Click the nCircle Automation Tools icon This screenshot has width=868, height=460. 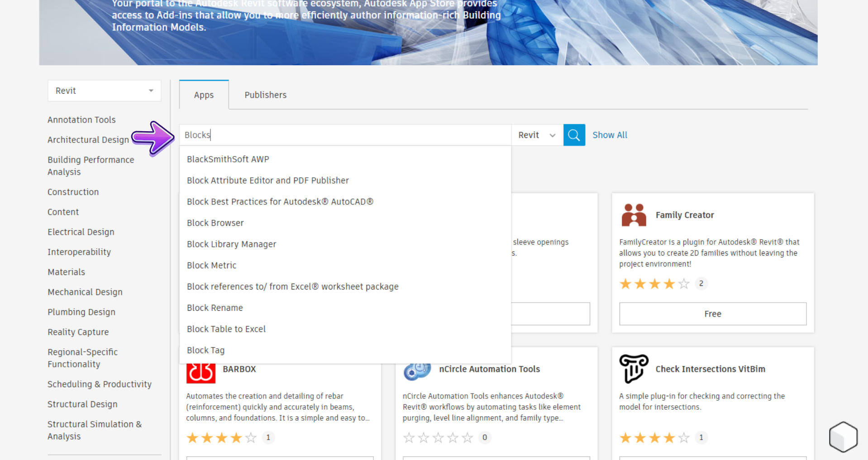coord(417,371)
